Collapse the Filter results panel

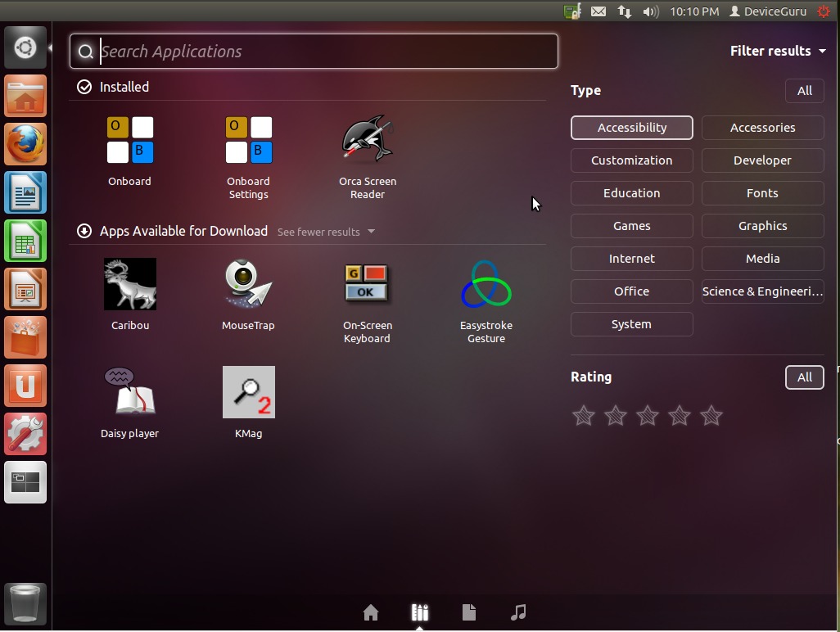coord(778,51)
